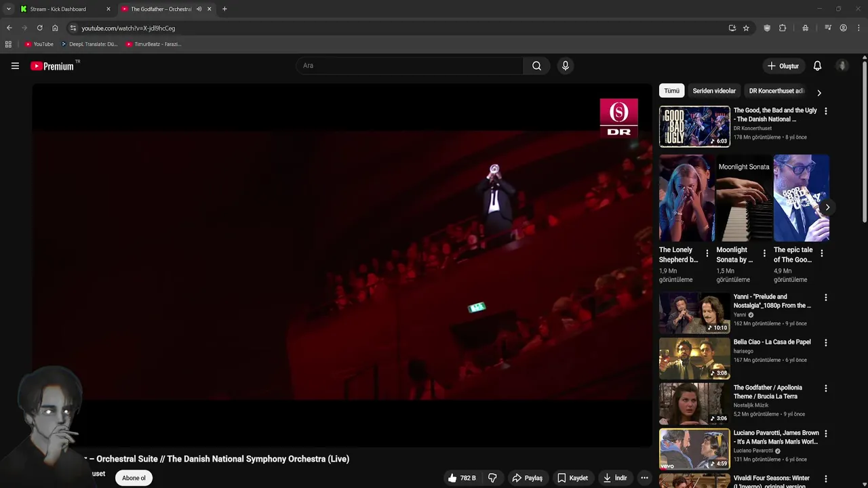Viewport: 868px width, 488px height.
Task: Select the Seriden videolar chip
Action: [714, 91]
